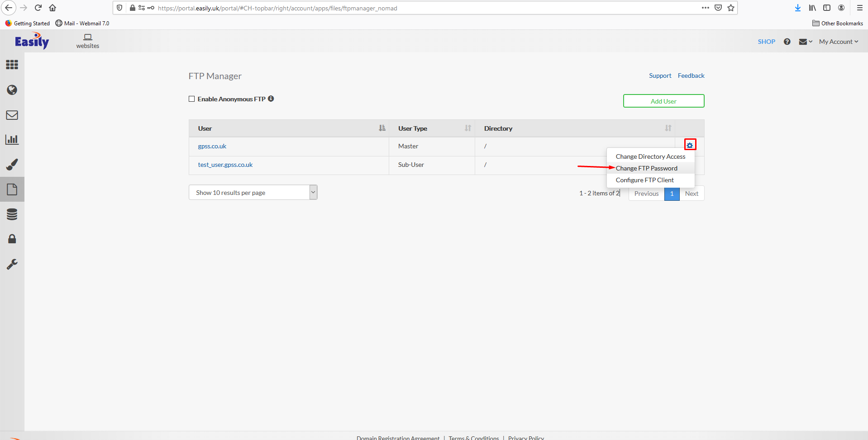Select Change FTP Password menu option

[x=646, y=168]
